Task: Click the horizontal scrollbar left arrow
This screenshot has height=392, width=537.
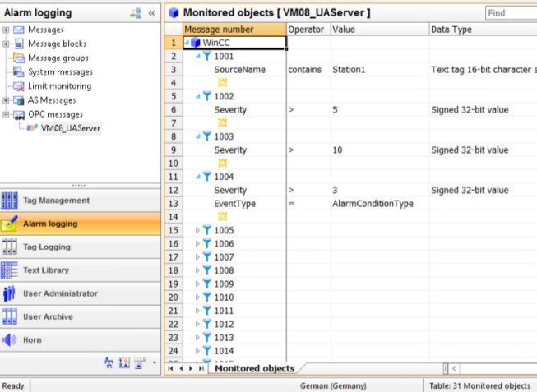Action: [x=454, y=368]
